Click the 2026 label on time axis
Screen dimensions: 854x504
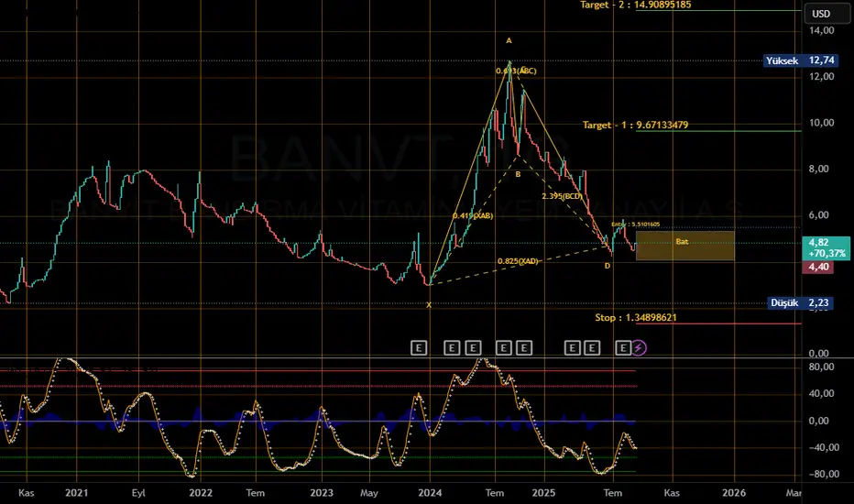733,491
